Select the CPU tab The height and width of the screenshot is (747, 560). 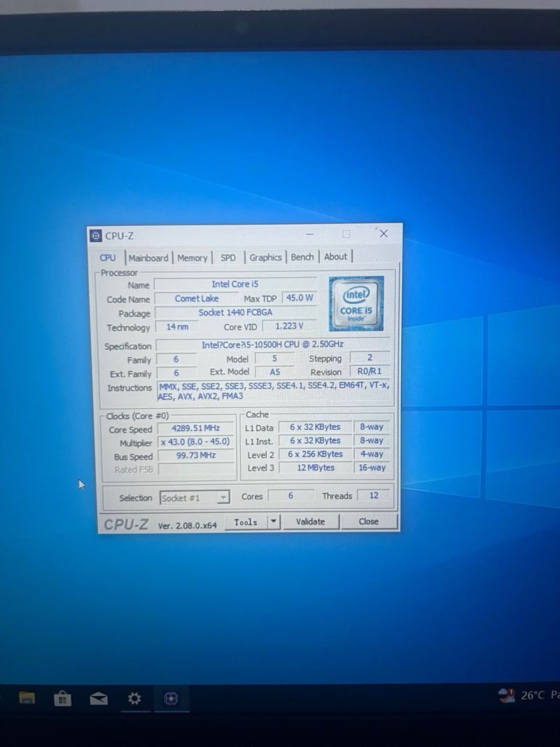pos(108,257)
